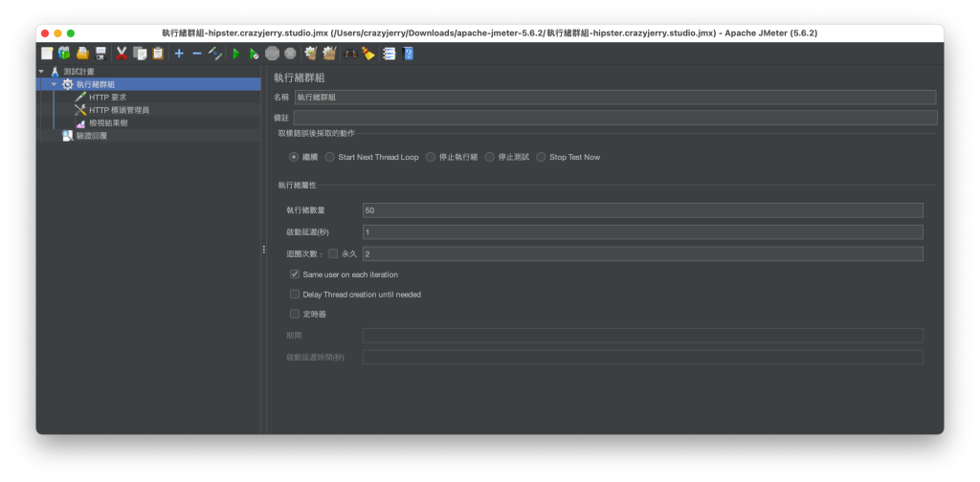Click the Start no pauses toolbar icon

click(x=254, y=54)
